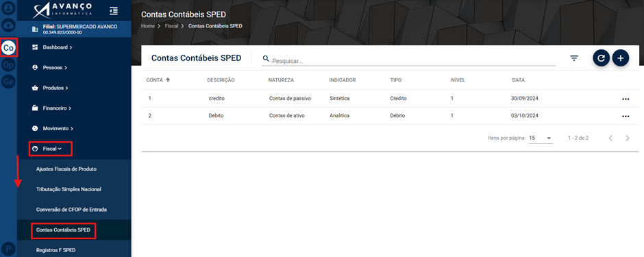Open the Ge module icon

click(x=8, y=82)
